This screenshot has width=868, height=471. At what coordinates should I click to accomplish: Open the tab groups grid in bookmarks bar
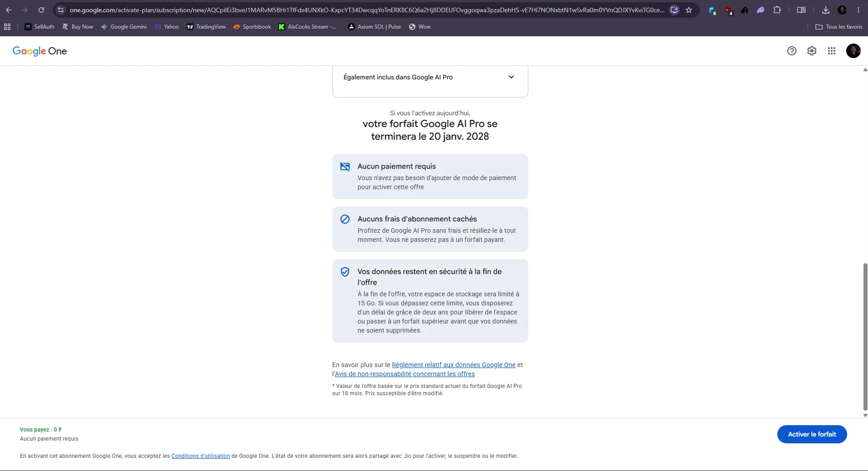(x=7, y=27)
